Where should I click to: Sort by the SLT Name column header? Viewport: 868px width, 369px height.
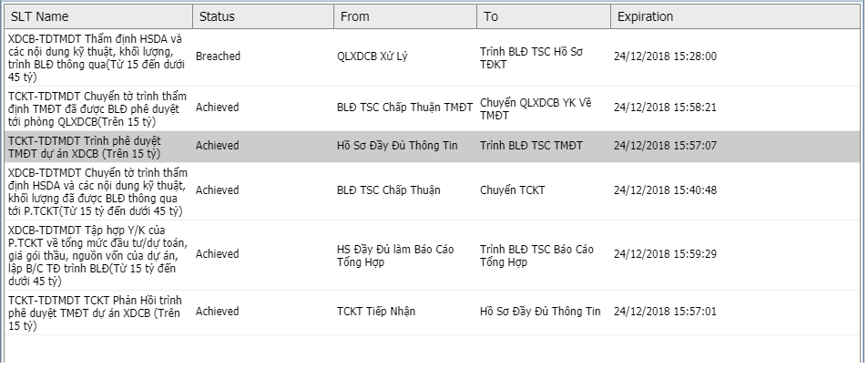98,16
